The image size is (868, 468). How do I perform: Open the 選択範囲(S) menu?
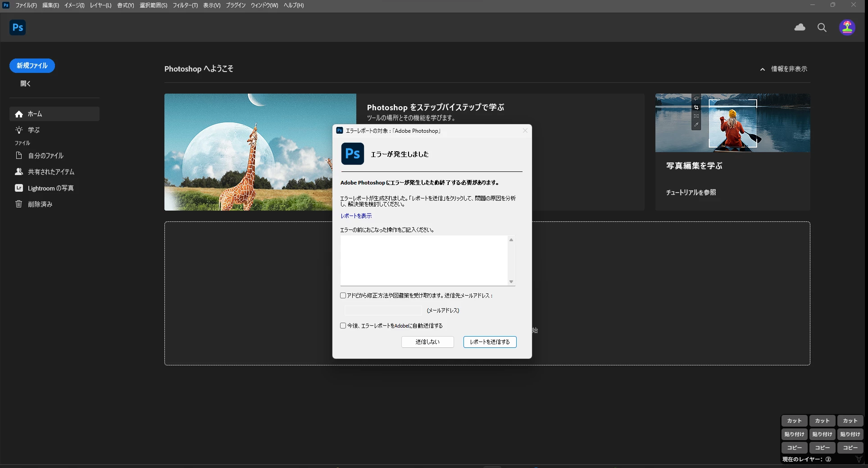click(x=153, y=5)
